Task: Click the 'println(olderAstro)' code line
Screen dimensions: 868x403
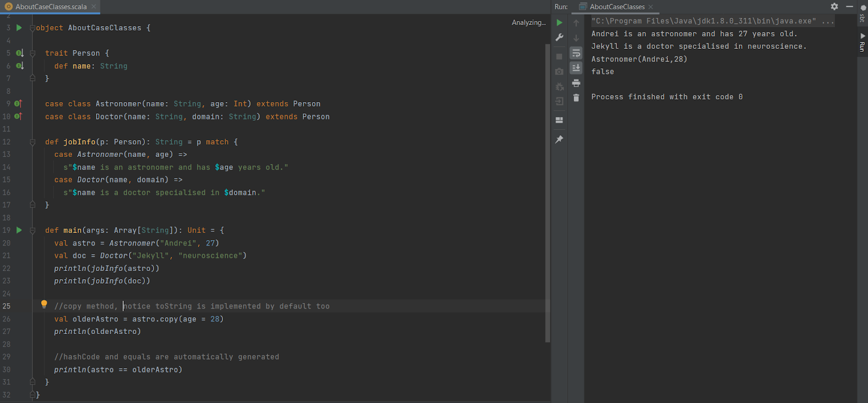Action: [97, 331]
